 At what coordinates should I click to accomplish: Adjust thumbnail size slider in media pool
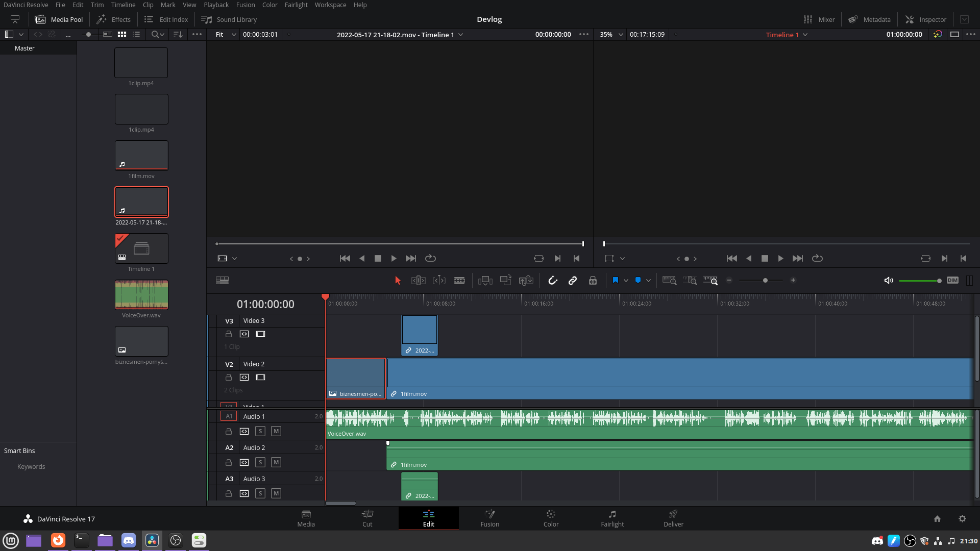[88, 35]
